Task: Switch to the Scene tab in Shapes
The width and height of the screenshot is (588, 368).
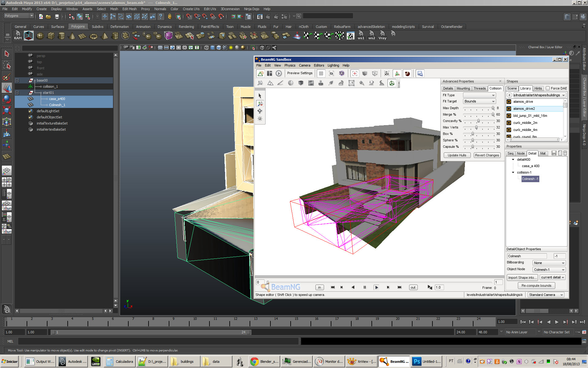Action: point(512,88)
